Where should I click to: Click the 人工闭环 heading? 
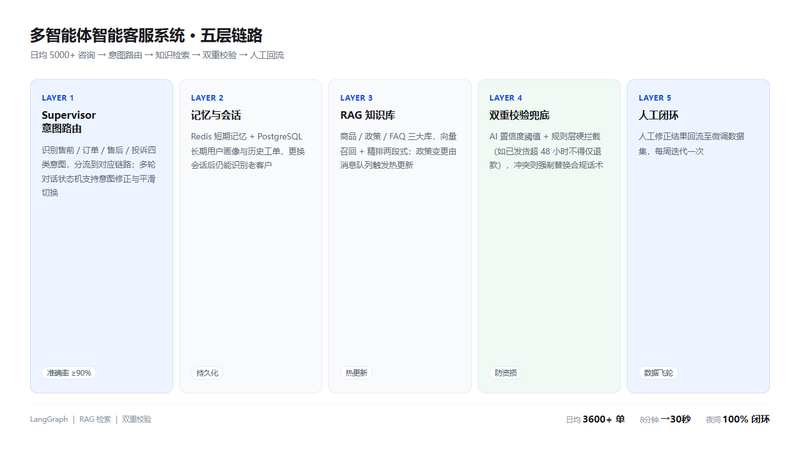tap(658, 115)
